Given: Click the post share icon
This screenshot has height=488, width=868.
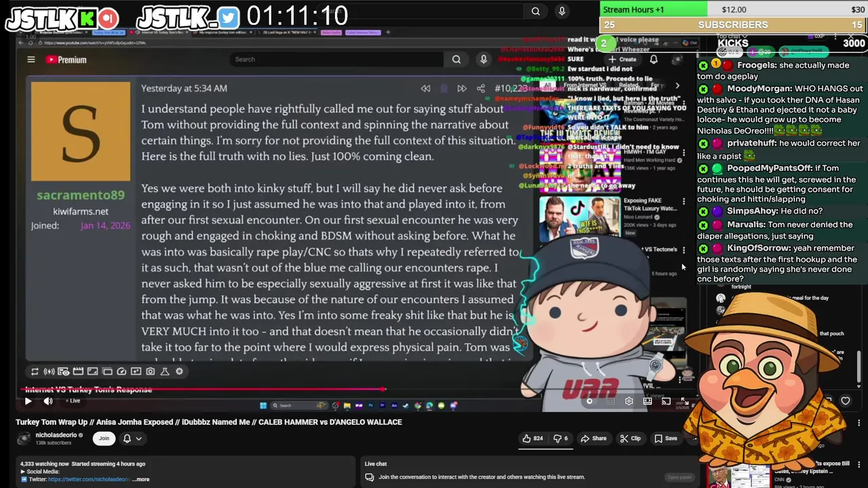Looking at the screenshot, I should coord(481,89).
